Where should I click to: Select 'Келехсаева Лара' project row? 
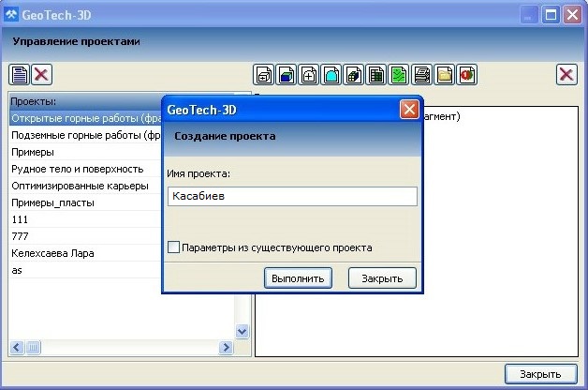pyautogui.click(x=85, y=253)
